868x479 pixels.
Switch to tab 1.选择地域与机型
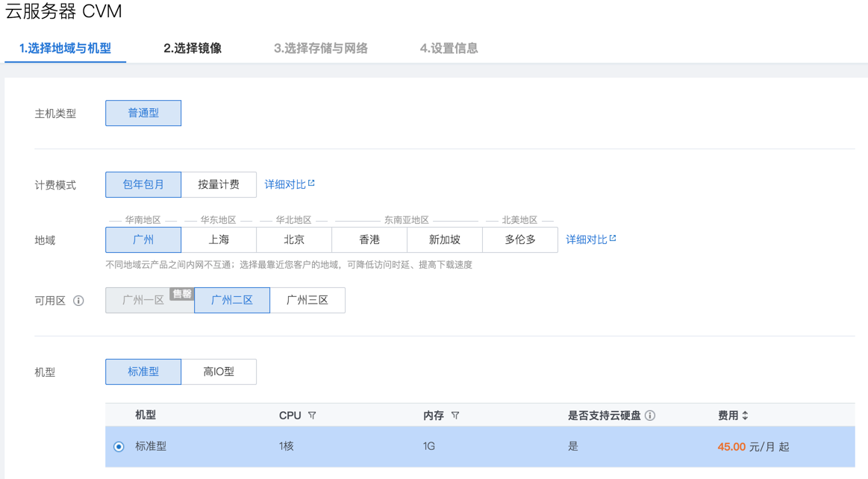(66, 48)
